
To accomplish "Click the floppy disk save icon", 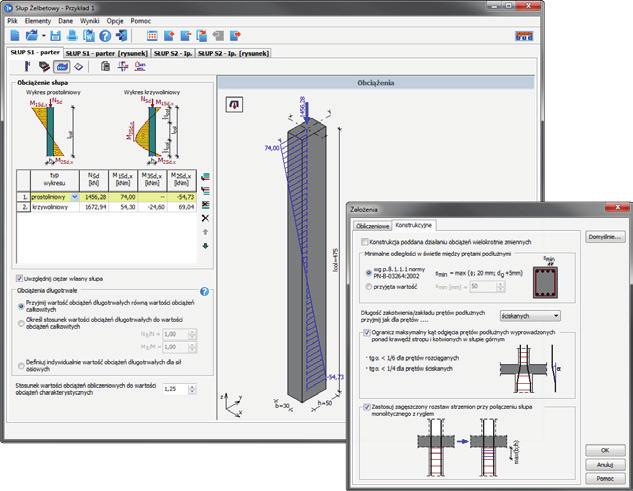I will click(x=55, y=36).
